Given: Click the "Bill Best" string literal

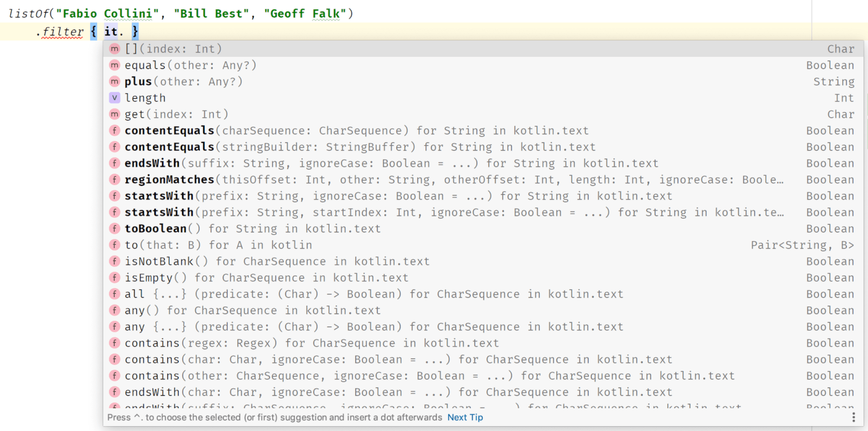Looking at the screenshot, I should pyautogui.click(x=212, y=14).
